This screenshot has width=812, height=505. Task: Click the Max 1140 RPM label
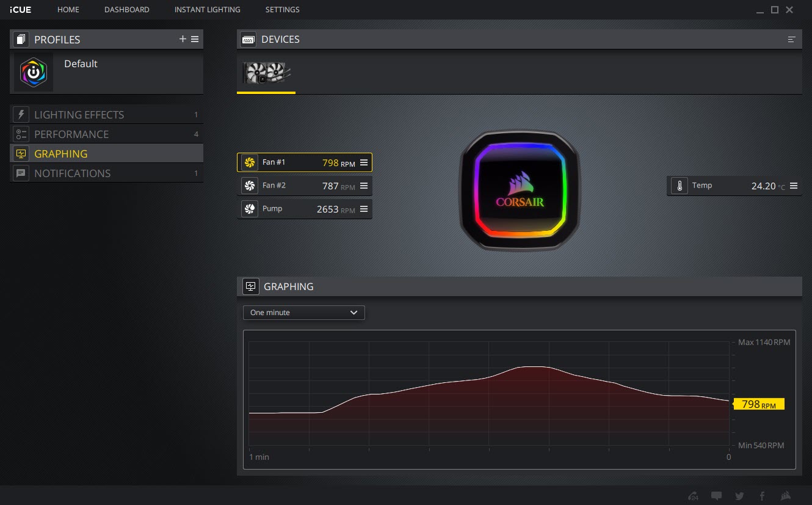coord(764,342)
